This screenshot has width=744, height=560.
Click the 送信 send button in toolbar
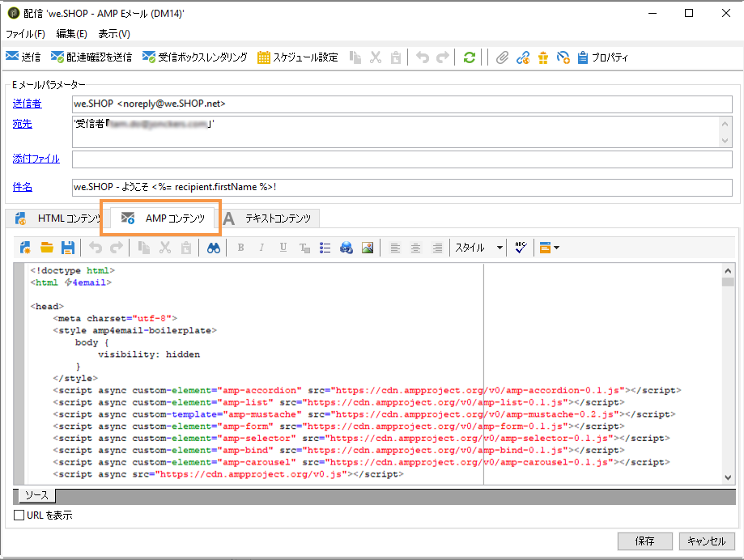coord(23,57)
